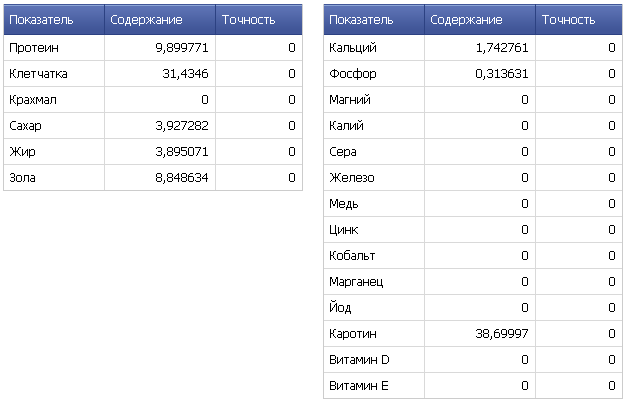This screenshot has width=629, height=405.
Task: Select the Витамин E accuracy cell
Action: pyautogui.click(x=579, y=386)
